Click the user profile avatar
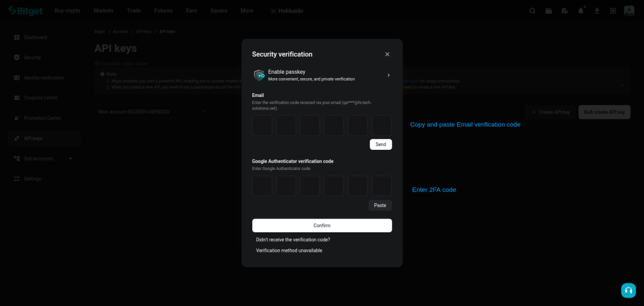The image size is (644, 306). tap(629, 11)
